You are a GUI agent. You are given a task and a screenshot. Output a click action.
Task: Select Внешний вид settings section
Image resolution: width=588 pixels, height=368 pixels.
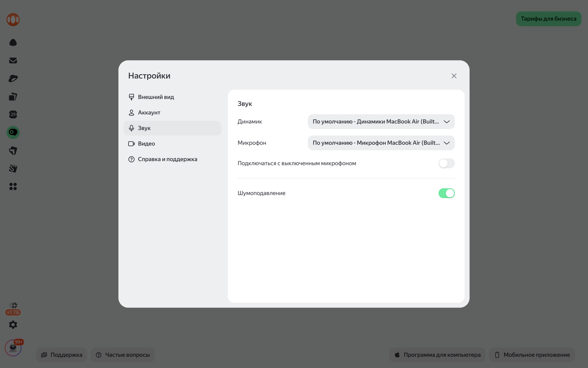pyautogui.click(x=172, y=97)
